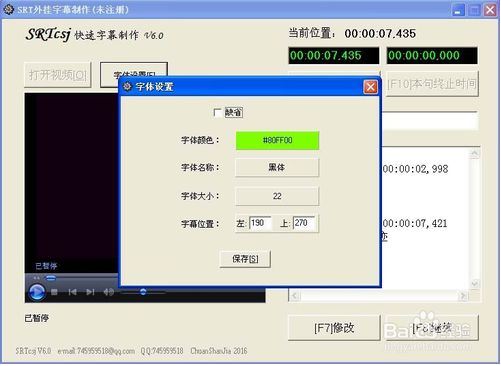Click the play button in the video player
The width and height of the screenshot is (501, 366).
point(36,292)
